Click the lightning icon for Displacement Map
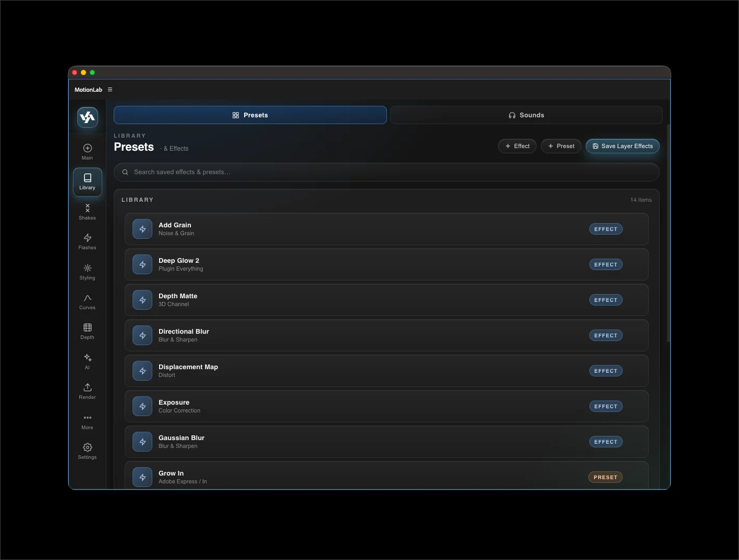 (142, 371)
